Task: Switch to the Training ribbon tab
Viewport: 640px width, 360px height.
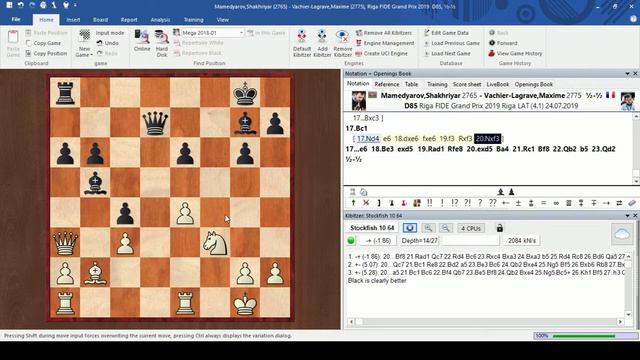Action: pos(193,20)
